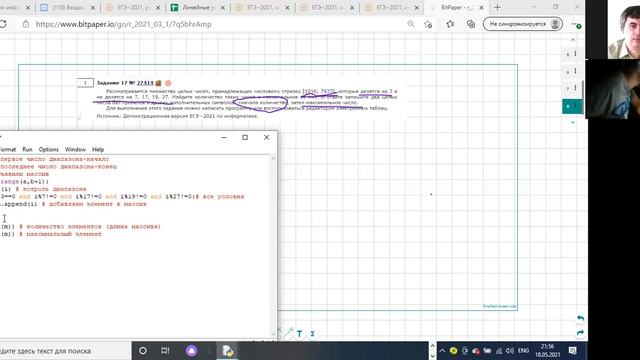This screenshot has width=640, height=360.
Task: Select page 5 in BitPaper page list
Action: (568, 54)
